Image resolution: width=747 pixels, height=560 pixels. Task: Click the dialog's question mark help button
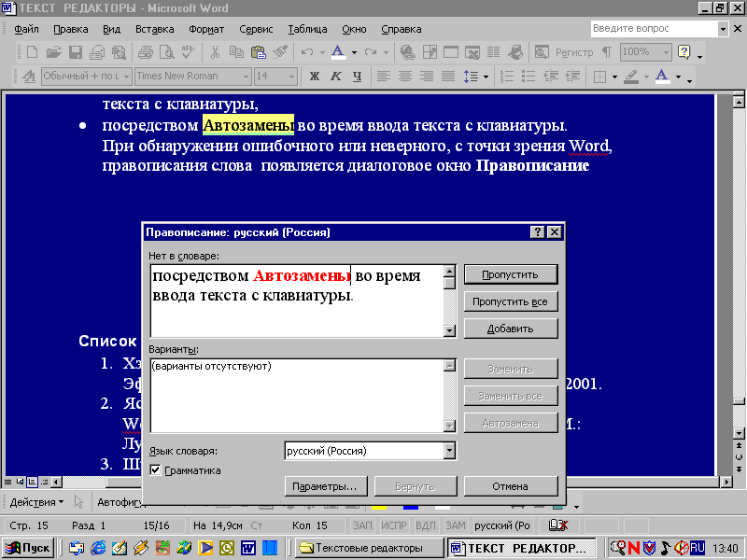coord(538,231)
